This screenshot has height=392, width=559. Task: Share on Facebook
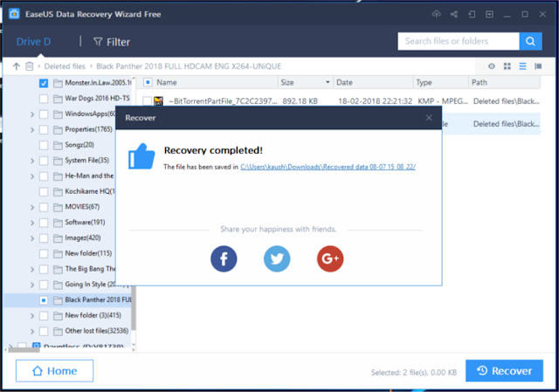coord(224,258)
